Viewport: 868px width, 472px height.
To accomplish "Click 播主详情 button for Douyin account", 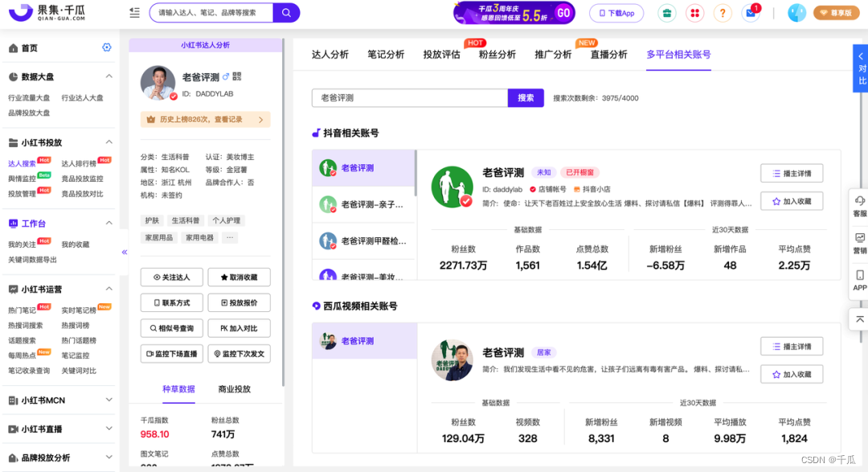I will [792, 174].
